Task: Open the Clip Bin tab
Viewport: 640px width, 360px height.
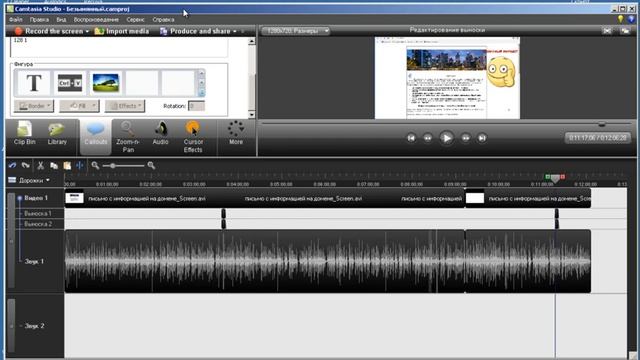Action: click(24, 134)
